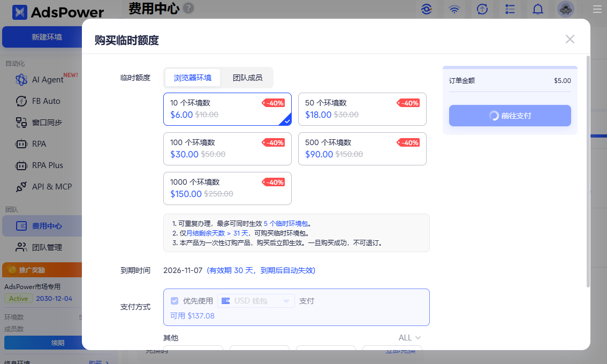Click the 窗口同步 icon
The image size is (607, 364).
point(21,123)
